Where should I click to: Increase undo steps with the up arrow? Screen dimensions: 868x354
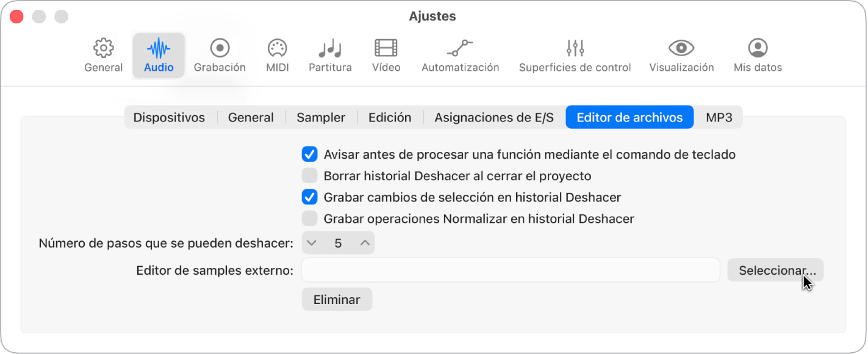pyautogui.click(x=364, y=242)
